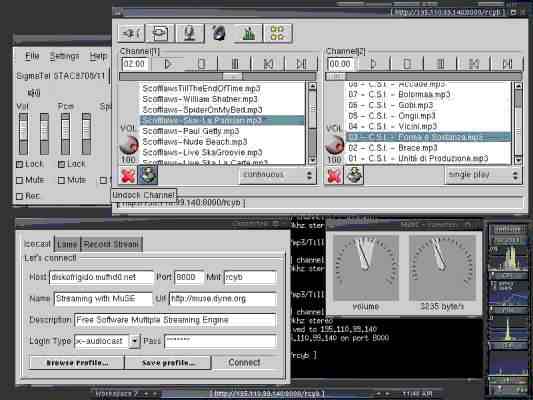Image resolution: width=533 pixels, height=400 pixels.
Task: Click Workspace 2 in bottom taskbar
Action: (116, 394)
